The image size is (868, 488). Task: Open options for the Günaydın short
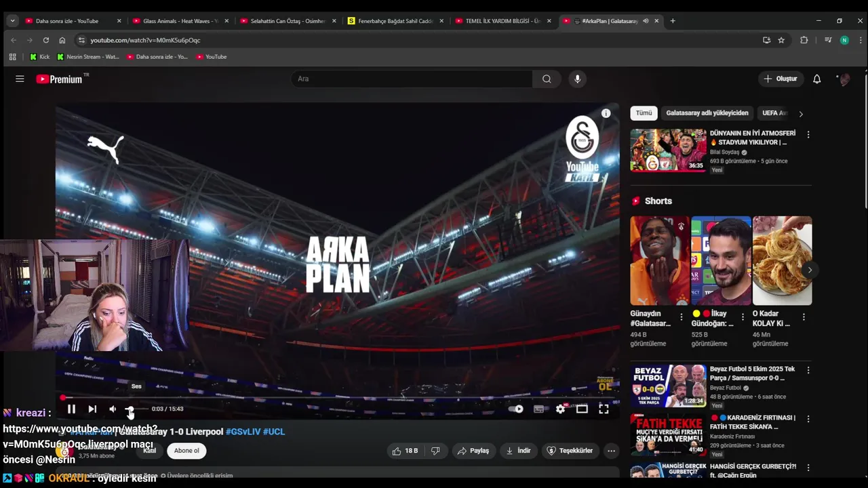[x=682, y=317]
